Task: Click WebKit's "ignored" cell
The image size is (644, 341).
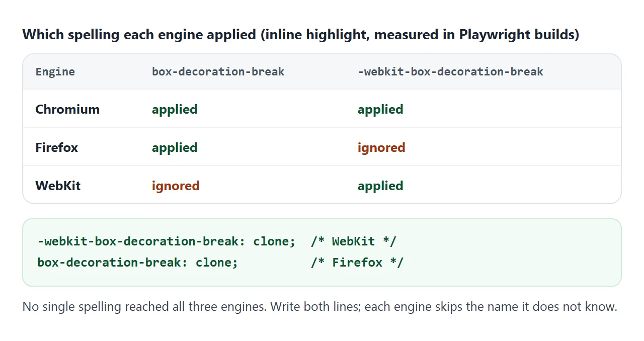Action: (176, 186)
